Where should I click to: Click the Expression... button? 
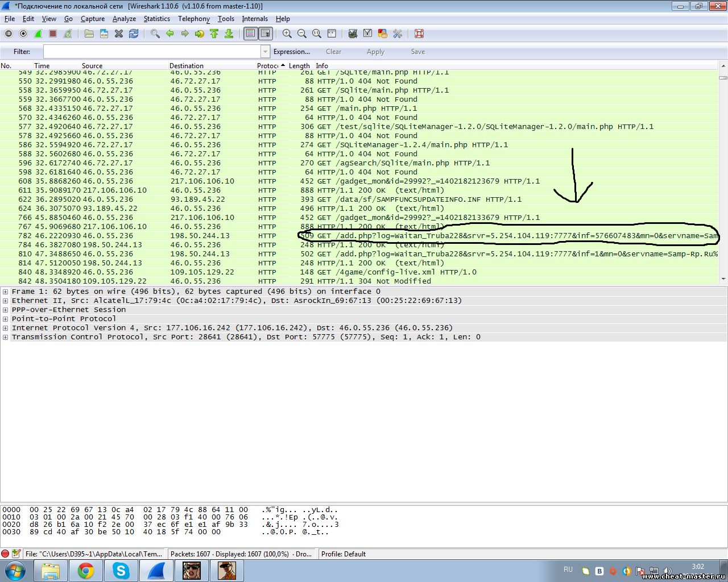[x=291, y=52]
